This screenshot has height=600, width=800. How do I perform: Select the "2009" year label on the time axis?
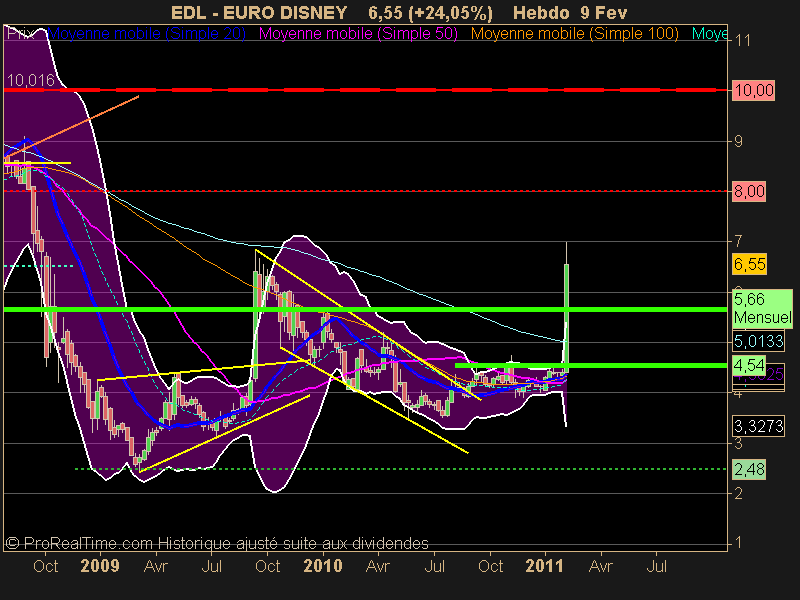100,566
